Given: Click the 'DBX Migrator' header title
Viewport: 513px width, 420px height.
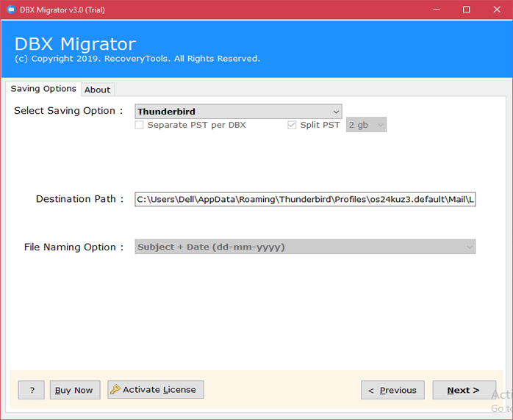Looking at the screenshot, I should pos(75,44).
